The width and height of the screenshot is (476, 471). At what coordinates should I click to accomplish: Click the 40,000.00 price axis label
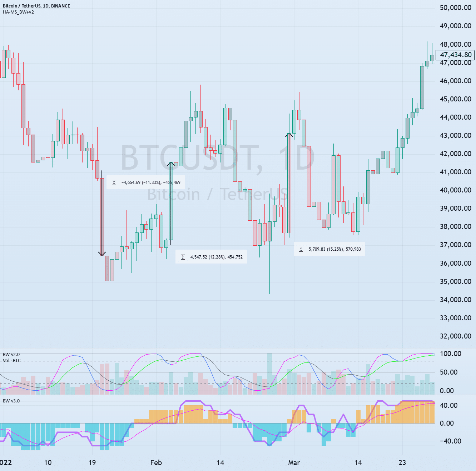coord(456,190)
